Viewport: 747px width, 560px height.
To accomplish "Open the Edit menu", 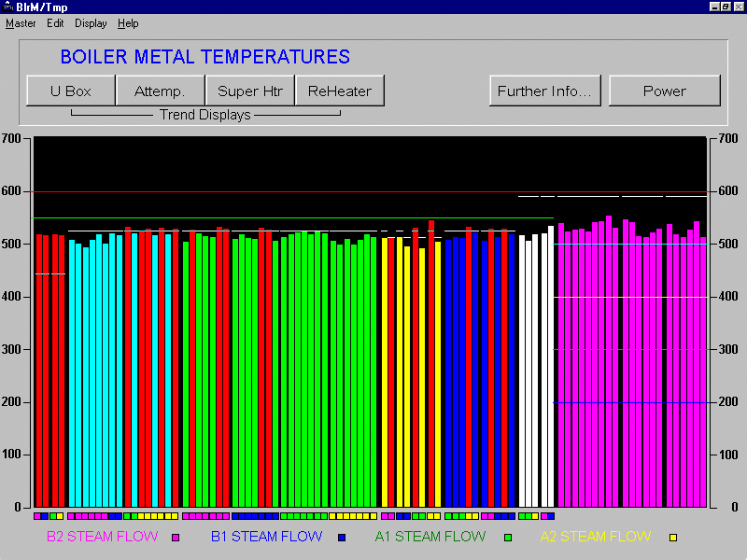I will pyautogui.click(x=55, y=23).
